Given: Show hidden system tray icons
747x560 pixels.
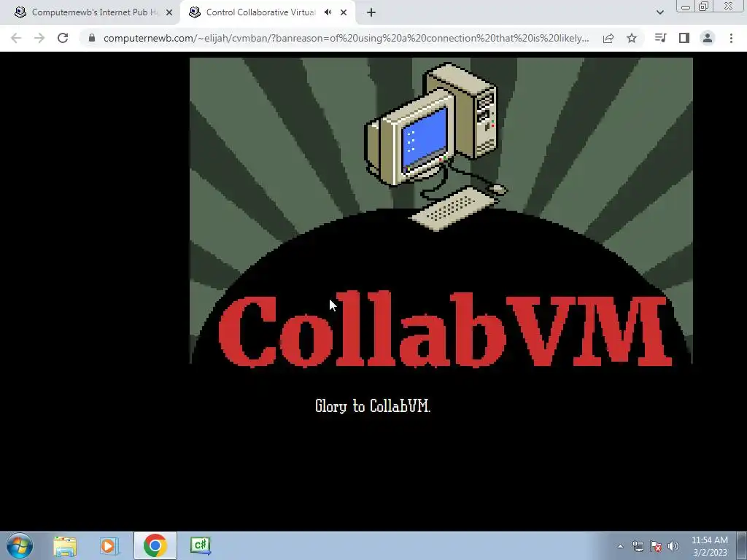Looking at the screenshot, I should tap(620, 547).
